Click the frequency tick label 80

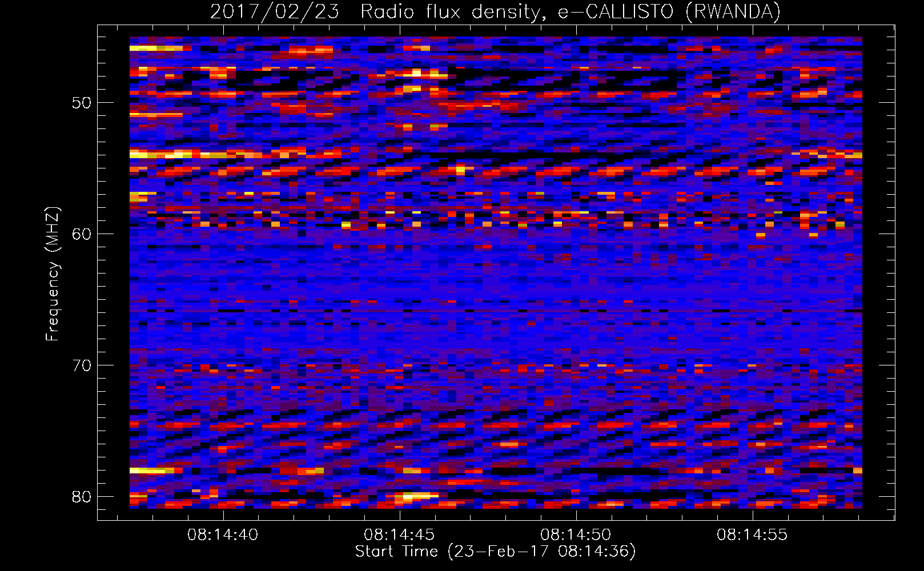(82, 497)
